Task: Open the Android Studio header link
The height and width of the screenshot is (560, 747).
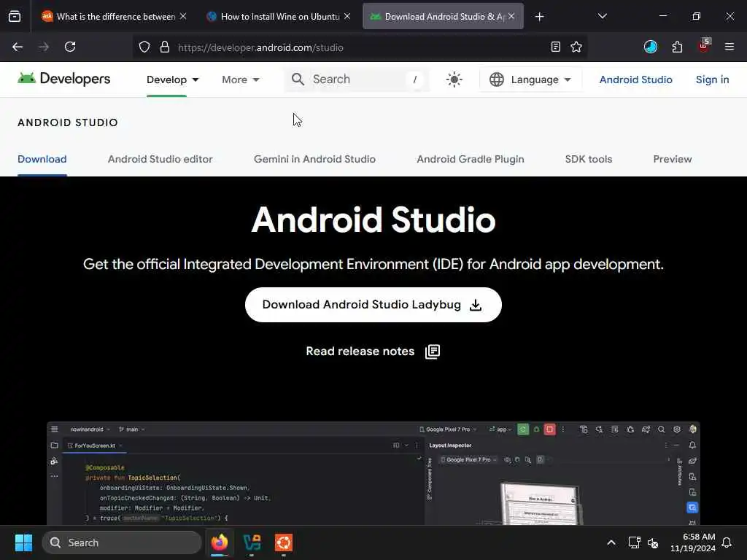Action: (x=635, y=79)
